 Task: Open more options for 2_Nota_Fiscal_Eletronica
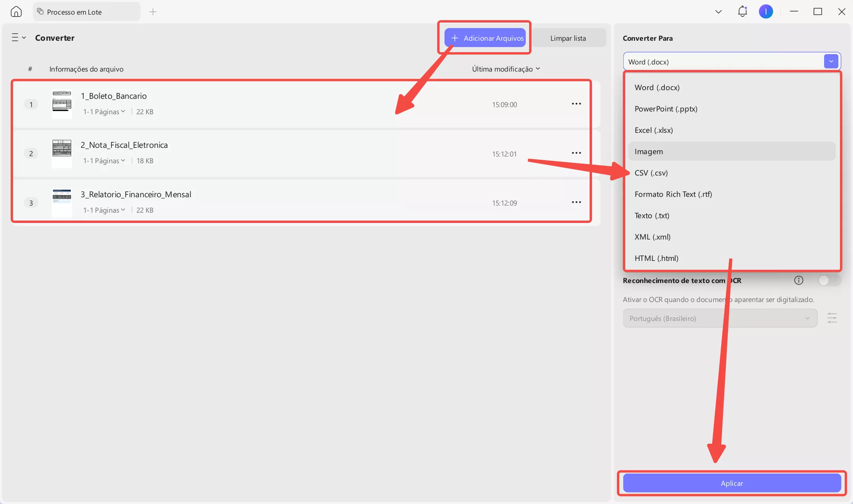pyautogui.click(x=576, y=153)
